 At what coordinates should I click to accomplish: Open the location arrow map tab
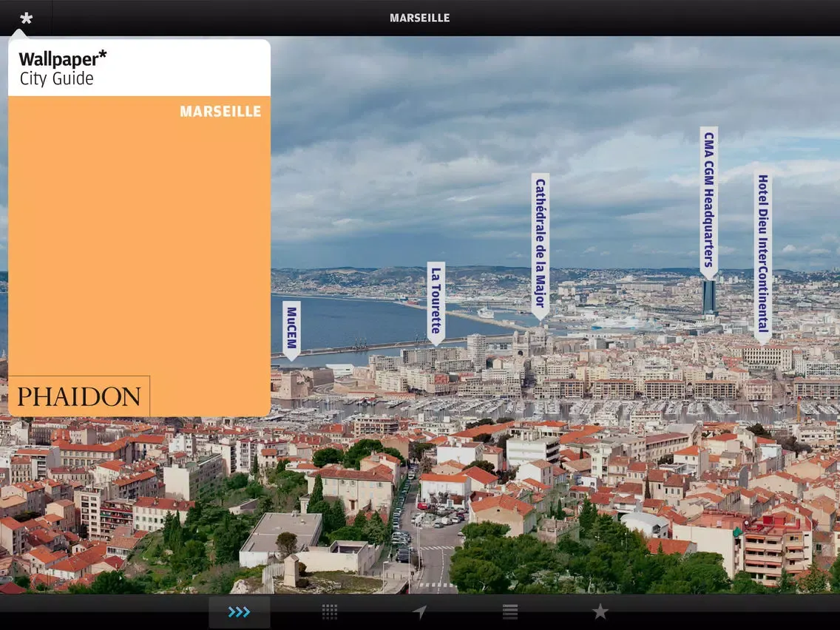point(420,612)
